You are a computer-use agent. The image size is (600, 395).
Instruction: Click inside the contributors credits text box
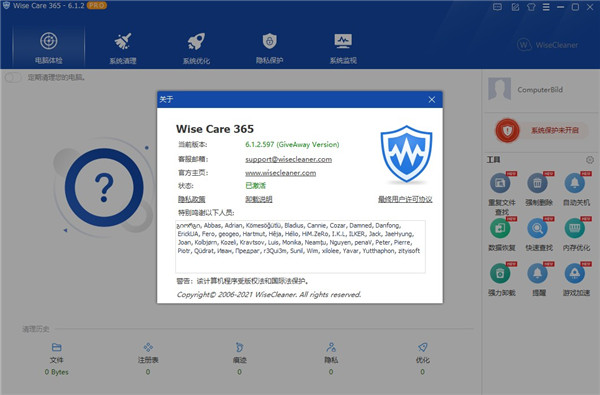pyautogui.click(x=300, y=246)
